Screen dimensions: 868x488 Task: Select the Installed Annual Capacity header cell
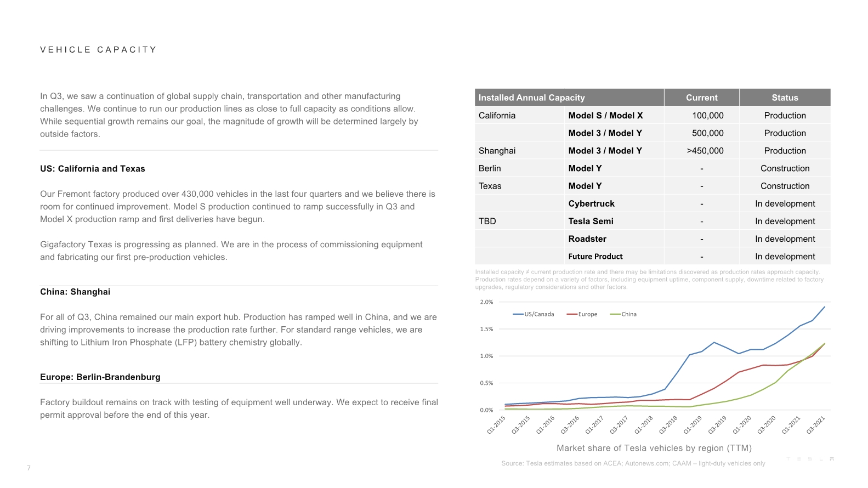pos(569,98)
